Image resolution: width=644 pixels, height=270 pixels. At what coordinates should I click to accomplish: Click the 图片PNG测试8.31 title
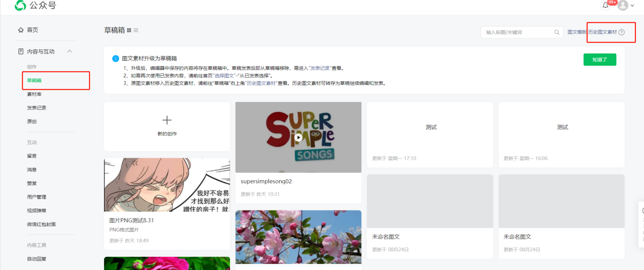point(131,220)
